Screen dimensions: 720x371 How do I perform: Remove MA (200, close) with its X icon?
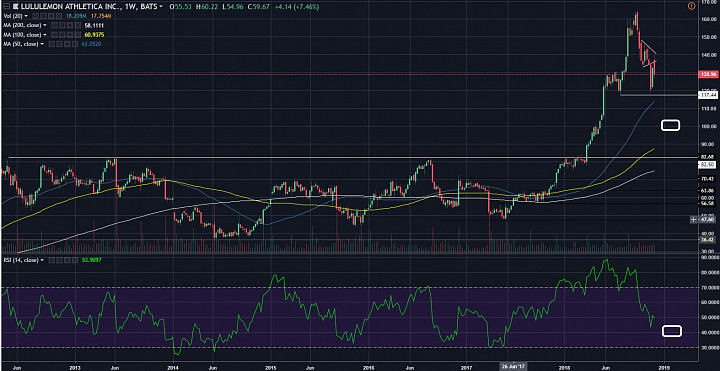tap(78, 25)
